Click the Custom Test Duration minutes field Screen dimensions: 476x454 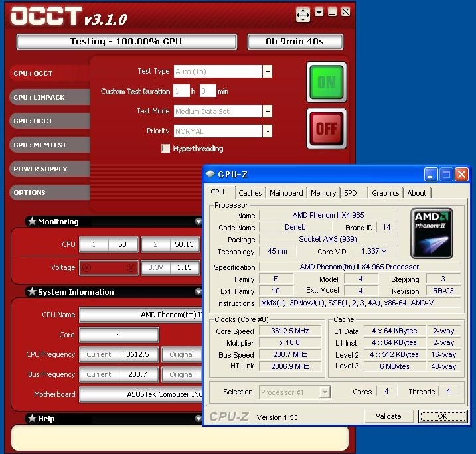208,91
